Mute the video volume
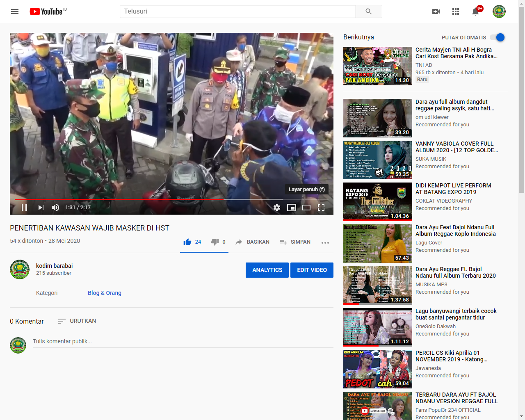Screen dimensions: 525x420 [55, 208]
